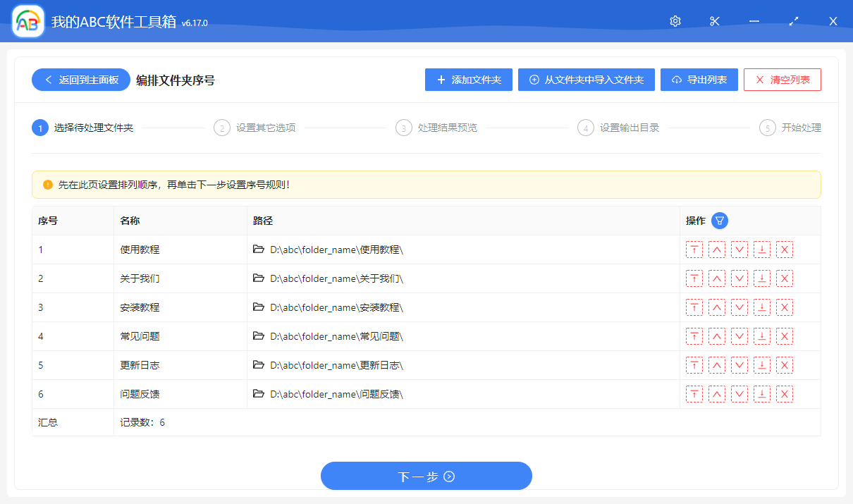This screenshot has width=853, height=504.
Task: Add a folder with 添加文件夹
Action: (x=468, y=80)
